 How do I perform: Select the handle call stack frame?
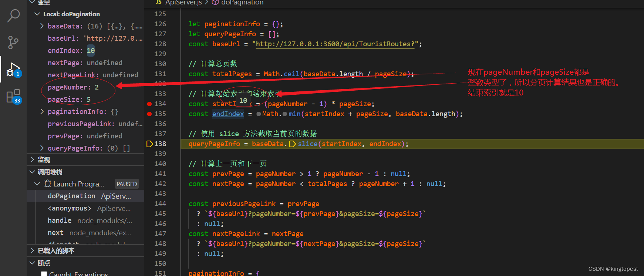point(85,221)
